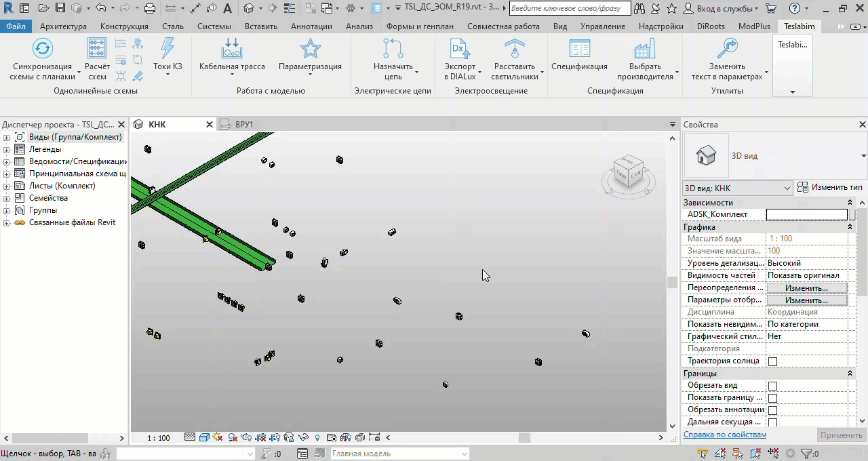Expand the Связанные файлы Revit node
The width and height of the screenshot is (868, 461).
[x=6, y=222]
